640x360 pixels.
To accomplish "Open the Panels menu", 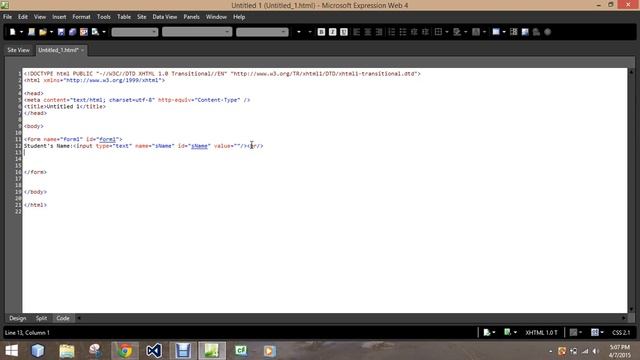I will click(191, 17).
